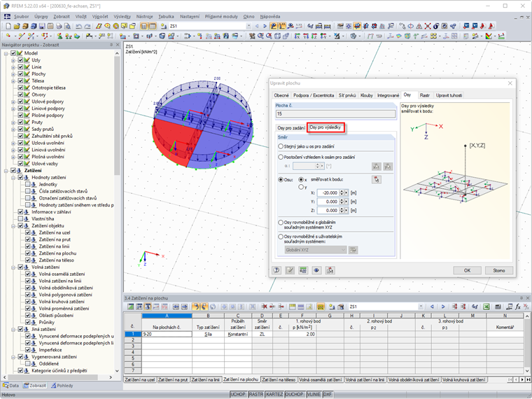Click the edit notepad icon in the dialog footer

(290, 270)
